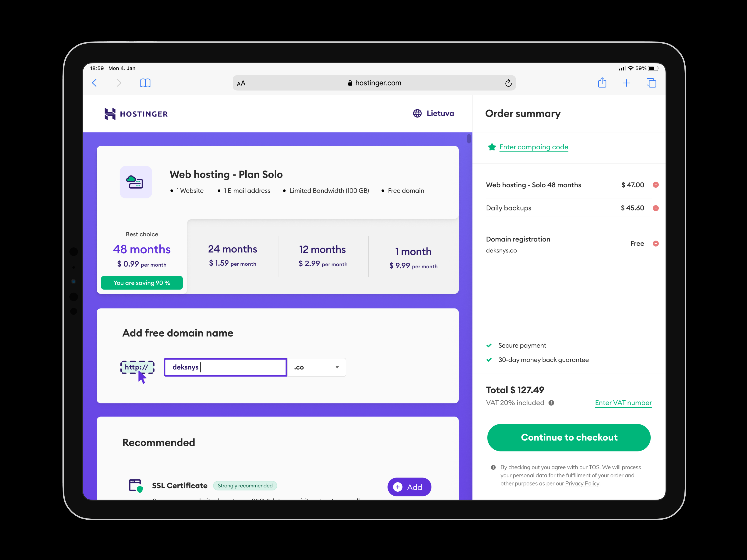Click Continue to checkout button
Viewport: 747px width, 560px height.
coord(569,437)
